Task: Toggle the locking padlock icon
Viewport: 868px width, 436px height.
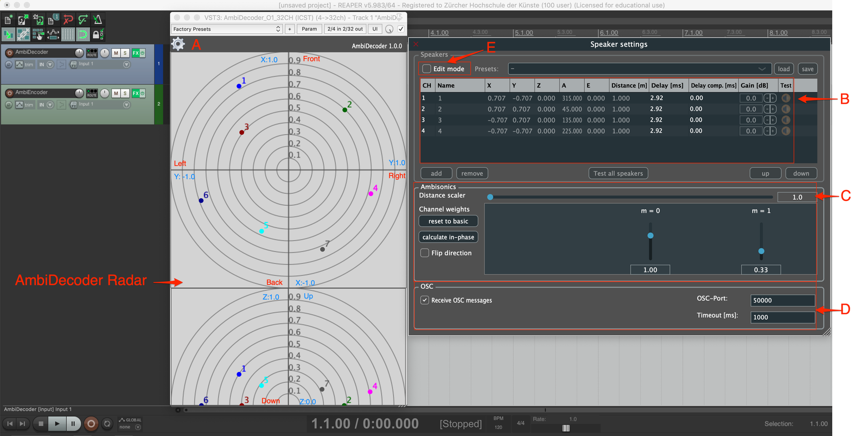Action: (97, 35)
